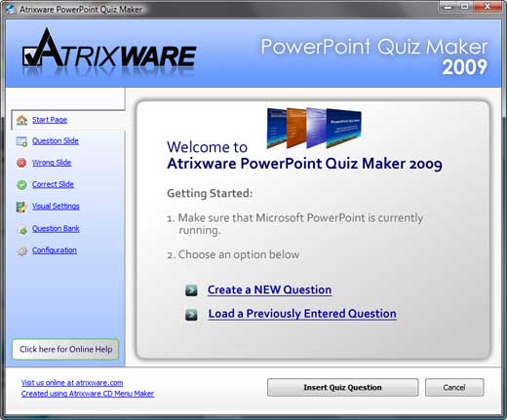The width and height of the screenshot is (507, 420).
Task: Click the Click here for Online Help button
Action: click(x=65, y=349)
